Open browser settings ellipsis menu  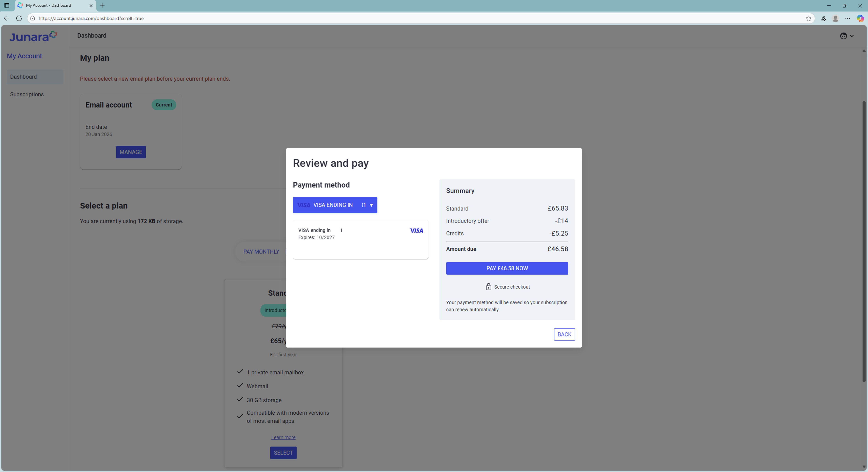pos(847,19)
